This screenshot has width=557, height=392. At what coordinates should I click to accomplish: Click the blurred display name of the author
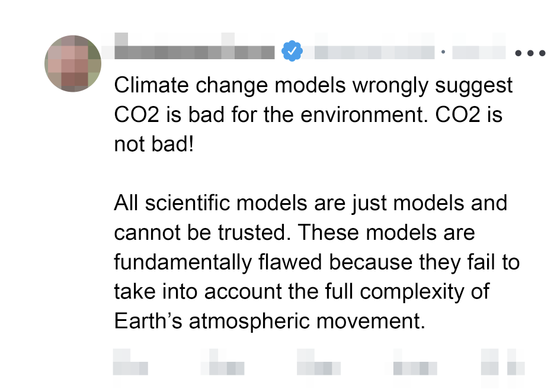(188, 52)
